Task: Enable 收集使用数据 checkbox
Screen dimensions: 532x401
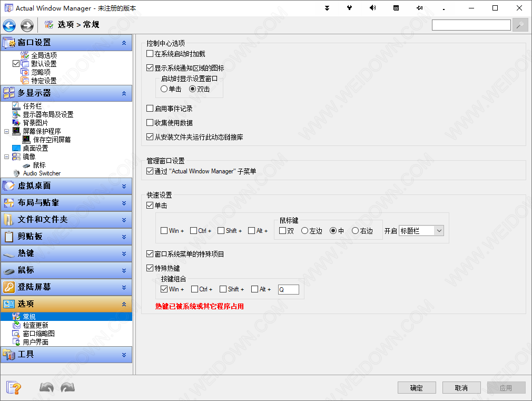Action: pos(150,123)
